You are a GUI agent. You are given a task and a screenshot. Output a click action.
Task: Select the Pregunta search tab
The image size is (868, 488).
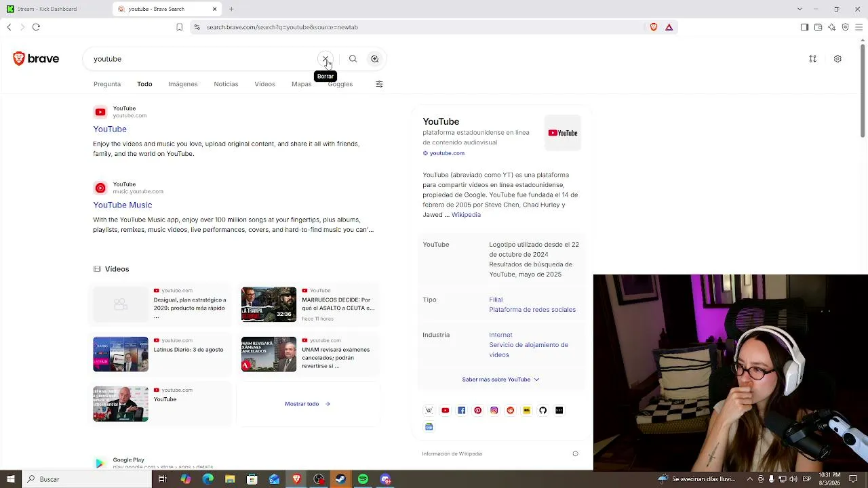coord(107,84)
